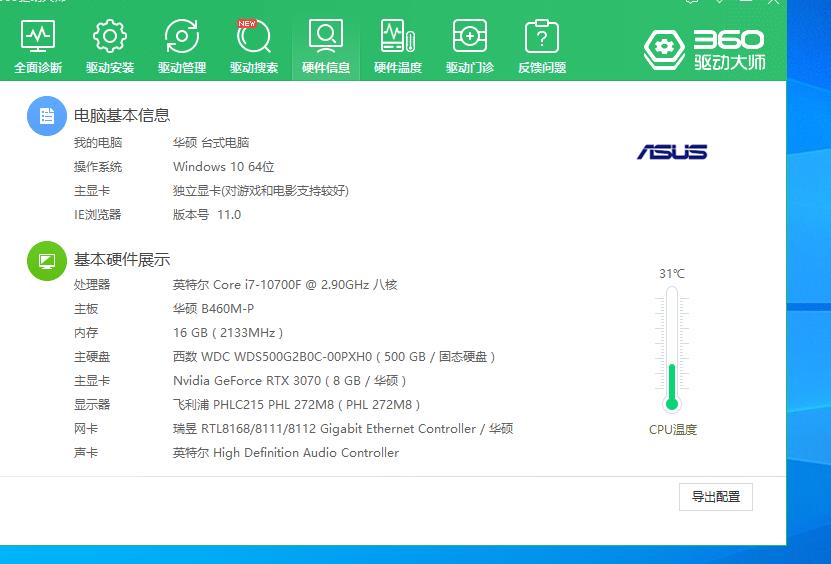Go to 驱动安装 driver installation

110,47
